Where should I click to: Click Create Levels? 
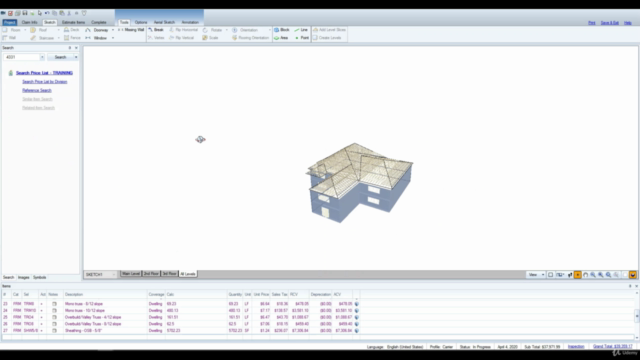click(x=327, y=38)
